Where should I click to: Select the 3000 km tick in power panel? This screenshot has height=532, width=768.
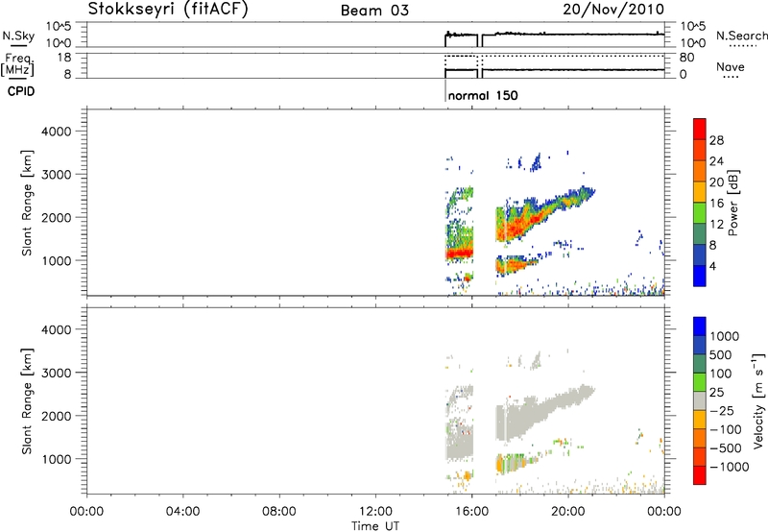click(57, 175)
